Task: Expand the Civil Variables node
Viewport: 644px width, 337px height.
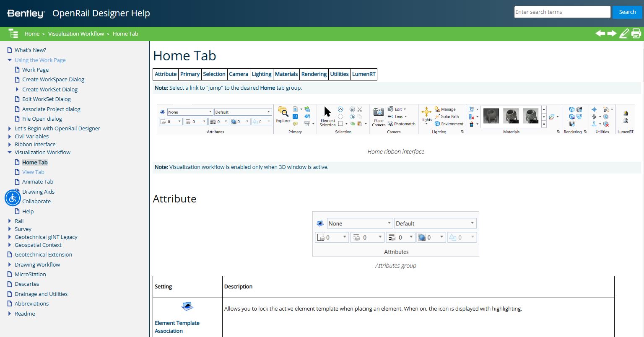Action: click(x=10, y=136)
